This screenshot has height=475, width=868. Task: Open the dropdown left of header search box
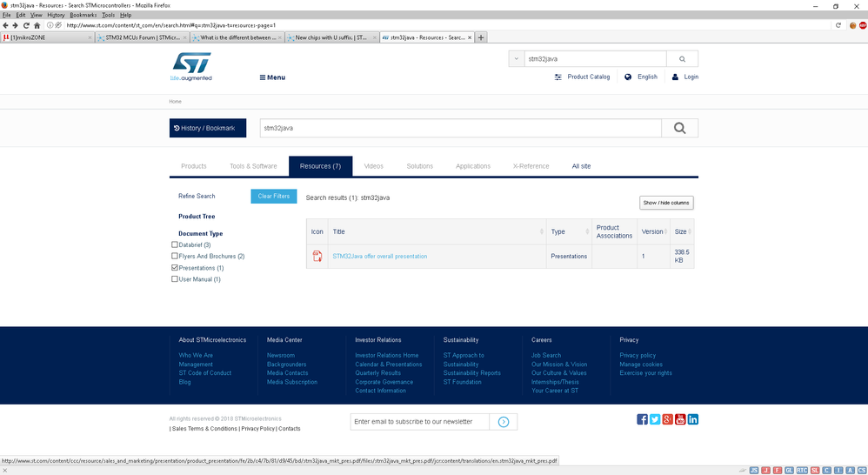pyautogui.click(x=517, y=58)
